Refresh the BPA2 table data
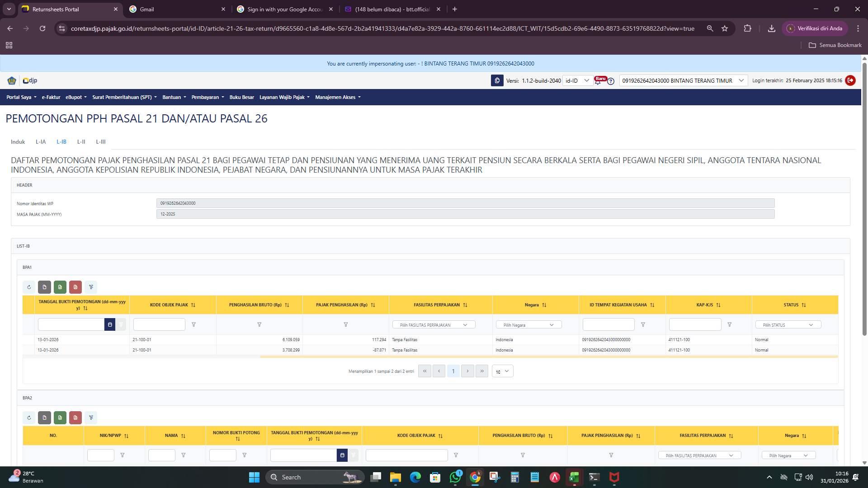Screen dimensions: 868x488 coord(29,418)
